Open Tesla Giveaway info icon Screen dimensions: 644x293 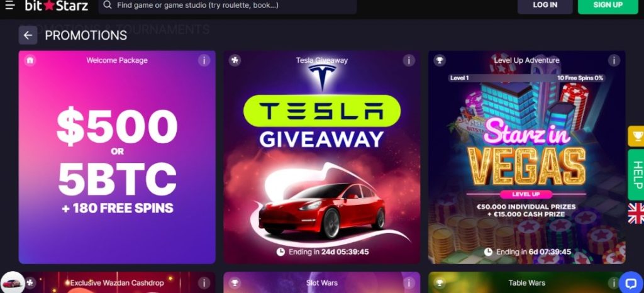pos(409,60)
